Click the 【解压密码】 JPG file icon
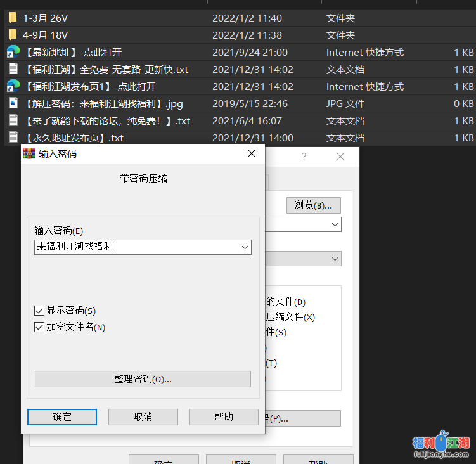 click(x=13, y=103)
